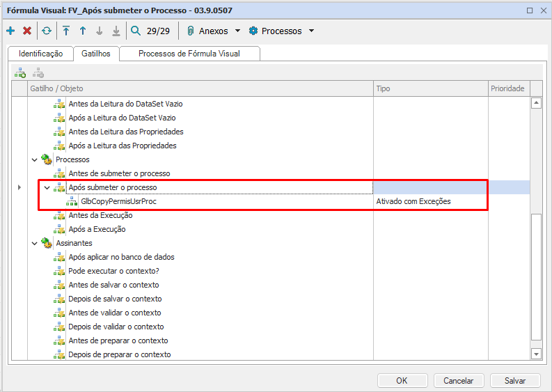This screenshot has width=552, height=392.
Task: Click icon of Antes de submeter o processo
Action: 59,173
